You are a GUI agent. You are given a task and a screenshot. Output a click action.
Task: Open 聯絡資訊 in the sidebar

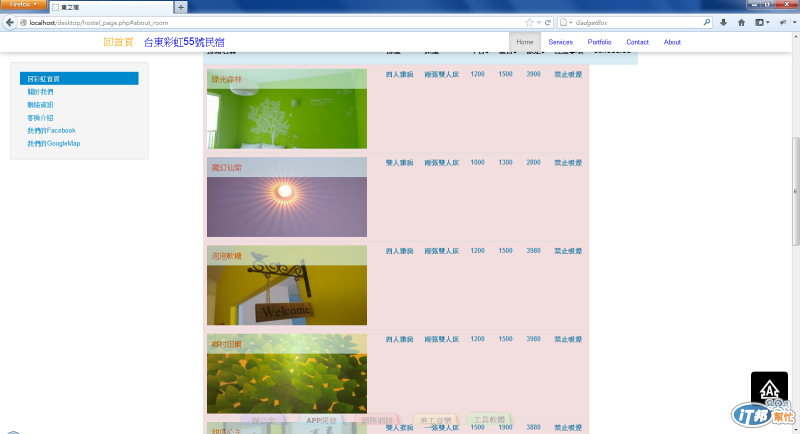[40, 105]
